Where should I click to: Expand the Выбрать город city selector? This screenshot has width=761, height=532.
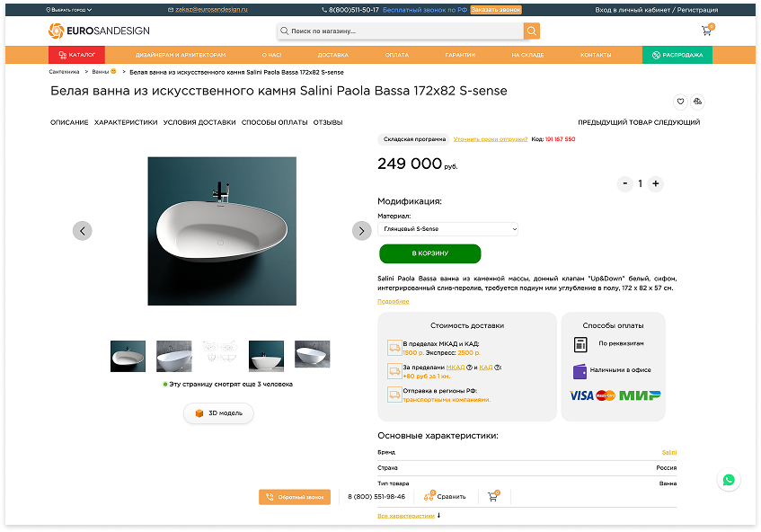(68, 10)
